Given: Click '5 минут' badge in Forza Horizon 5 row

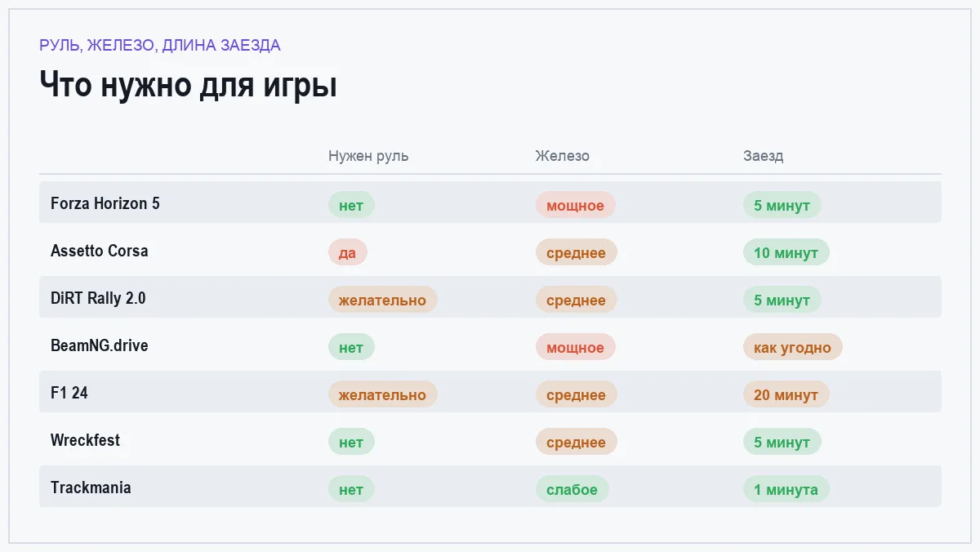Looking at the screenshot, I should point(782,205).
